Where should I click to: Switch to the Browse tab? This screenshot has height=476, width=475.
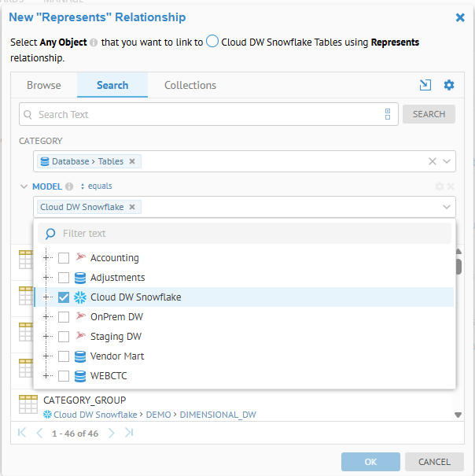44,85
